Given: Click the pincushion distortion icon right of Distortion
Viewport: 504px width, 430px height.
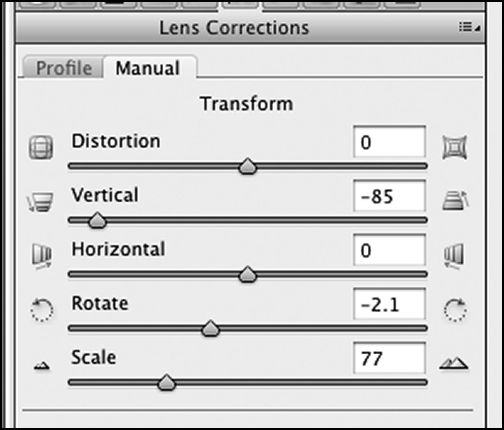Looking at the screenshot, I should tap(455, 147).
